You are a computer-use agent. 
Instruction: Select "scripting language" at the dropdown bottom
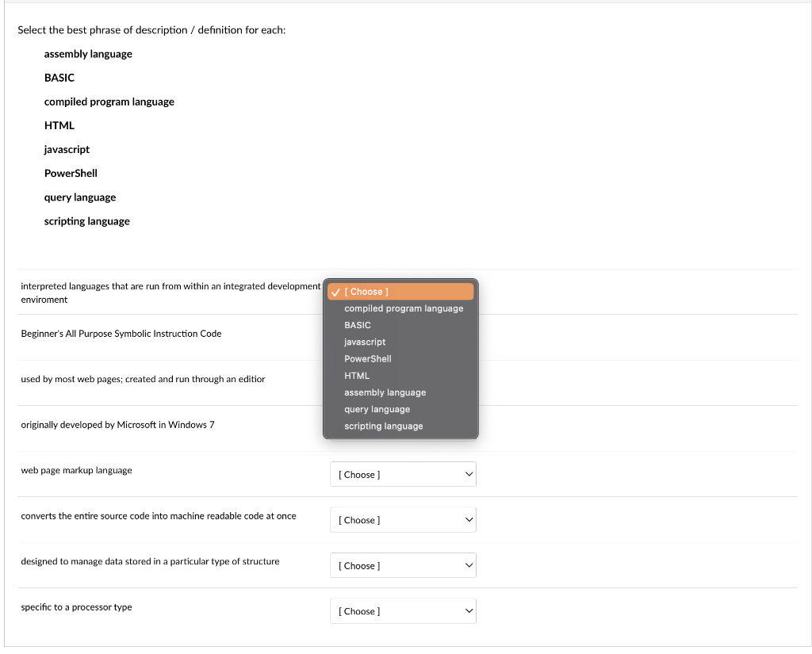pos(384,426)
